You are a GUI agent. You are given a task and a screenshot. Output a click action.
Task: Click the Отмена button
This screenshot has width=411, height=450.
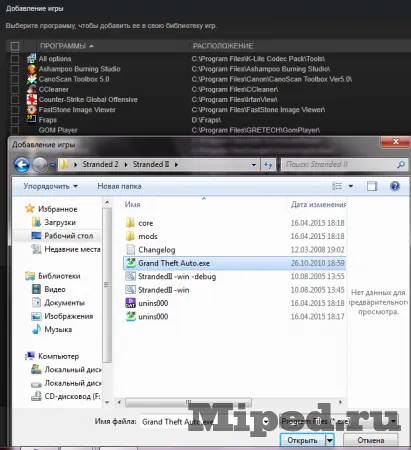tap(371, 440)
